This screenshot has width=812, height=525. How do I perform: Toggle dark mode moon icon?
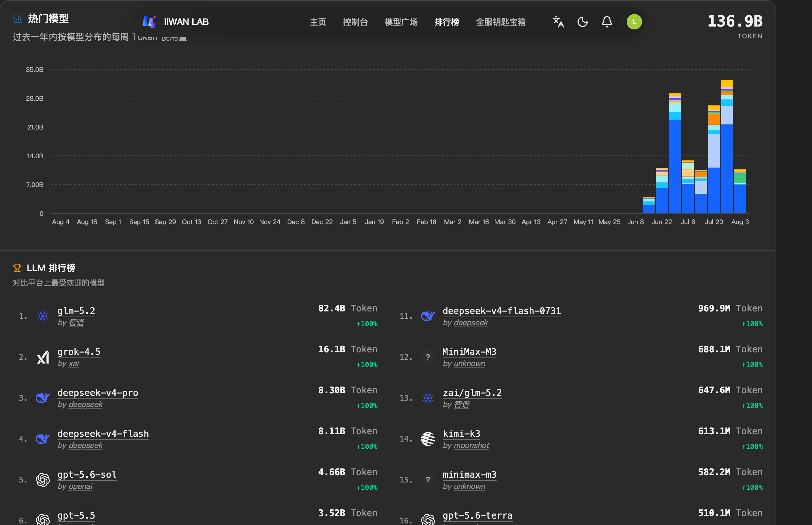coord(583,22)
